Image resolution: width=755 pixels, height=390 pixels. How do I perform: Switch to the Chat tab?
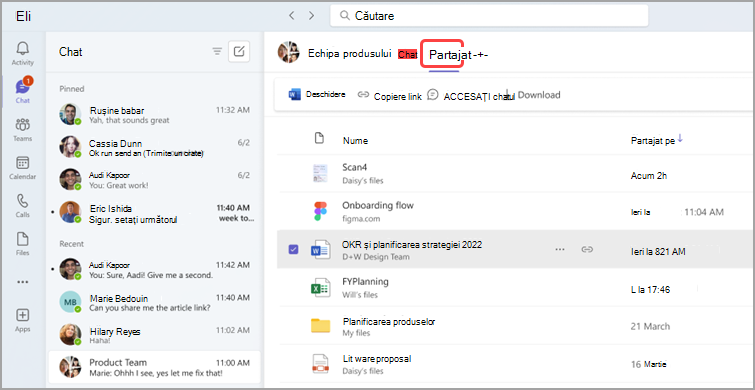(407, 54)
